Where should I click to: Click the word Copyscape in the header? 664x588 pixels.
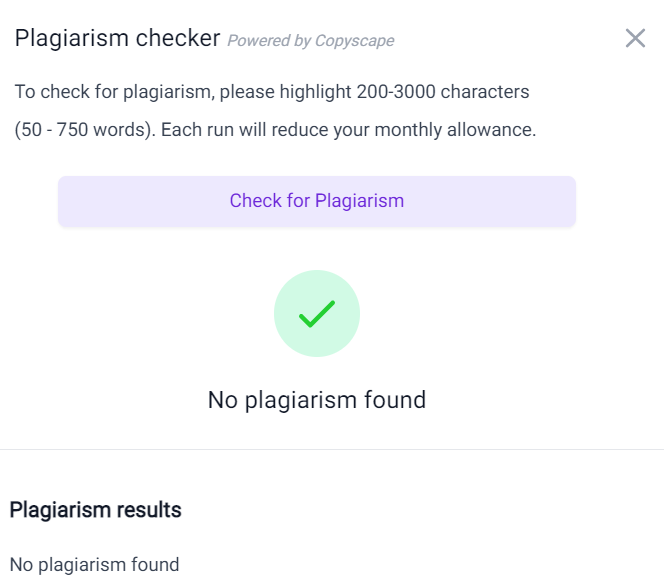point(355,41)
